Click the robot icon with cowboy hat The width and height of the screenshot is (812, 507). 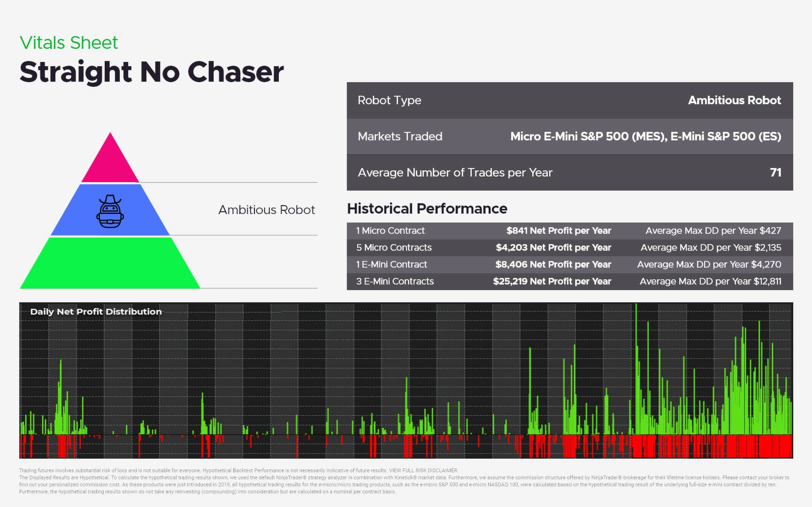click(110, 211)
